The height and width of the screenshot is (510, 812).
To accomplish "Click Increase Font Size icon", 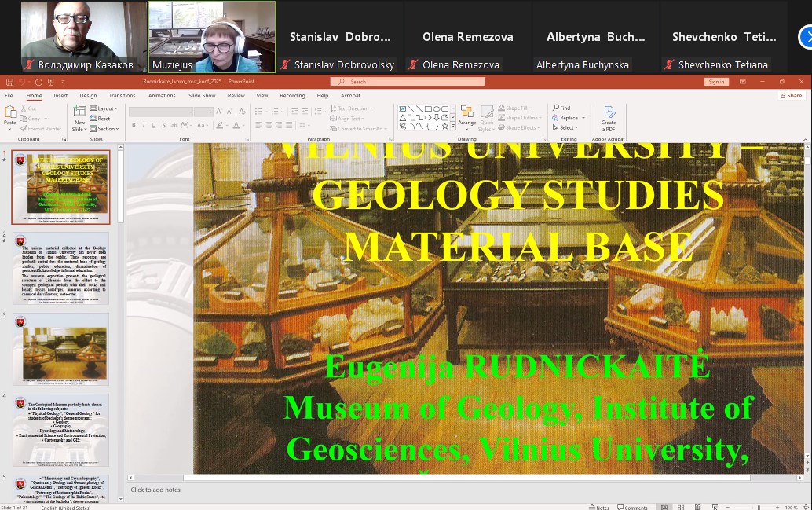I will pyautogui.click(x=220, y=112).
